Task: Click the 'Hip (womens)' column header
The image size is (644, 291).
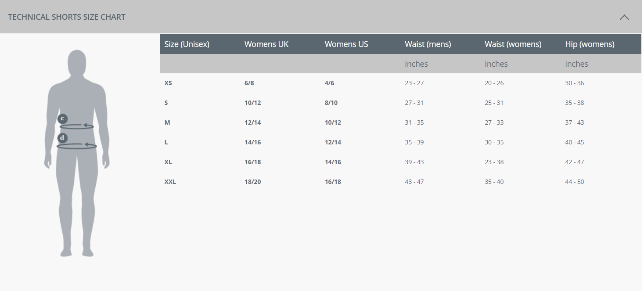Action: [590, 44]
